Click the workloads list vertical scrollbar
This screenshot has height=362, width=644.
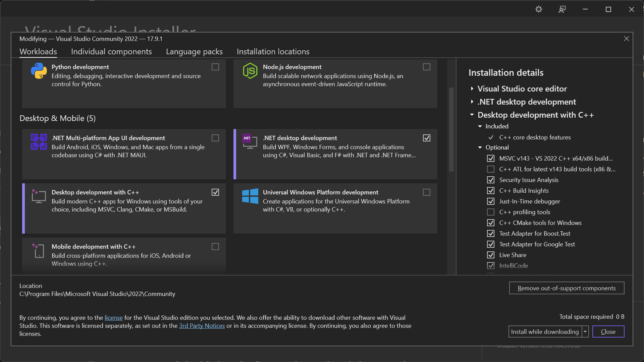tap(451, 129)
